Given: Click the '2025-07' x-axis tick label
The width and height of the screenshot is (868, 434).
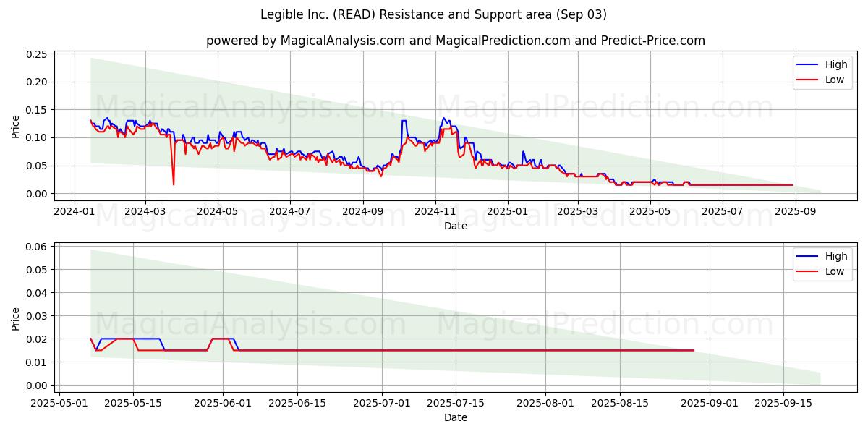Looking at the screenshot, I should tap(723, 211).
